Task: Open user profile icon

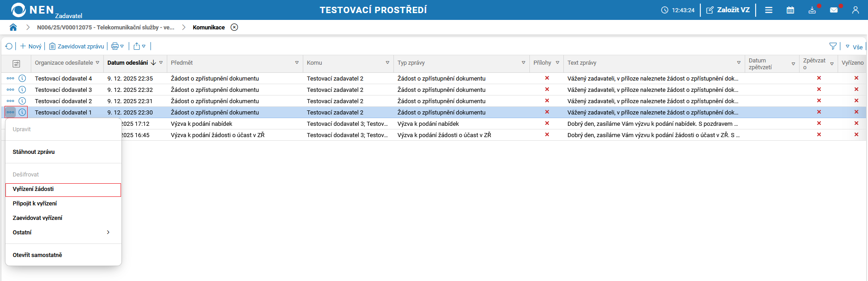Action: pos(855,10)
